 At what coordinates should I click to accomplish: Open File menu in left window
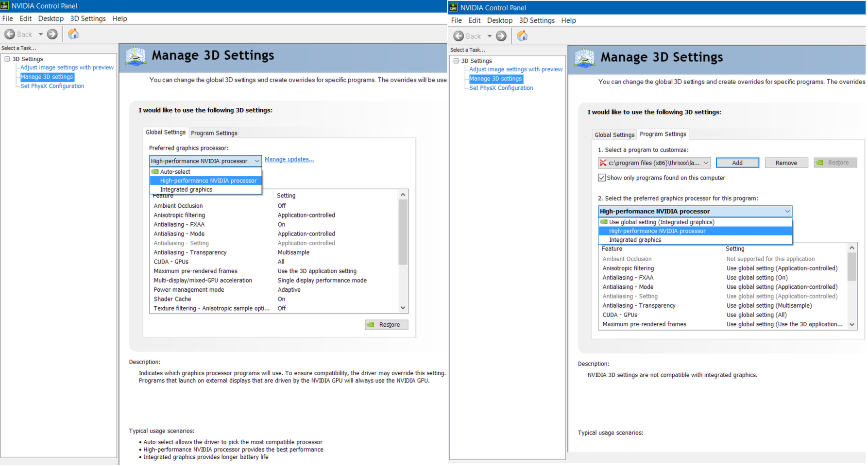pos(8,18)
